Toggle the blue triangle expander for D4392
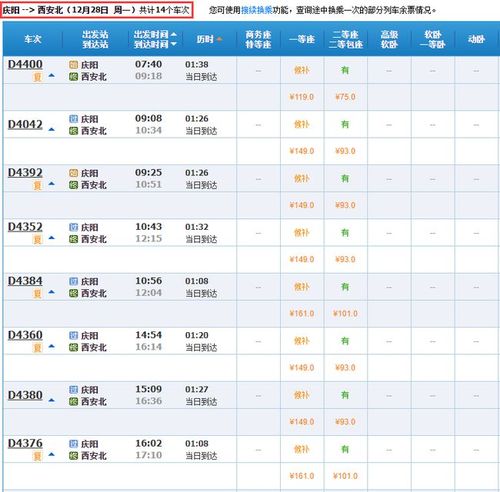500x492 pixels. (x=51, y=183)
